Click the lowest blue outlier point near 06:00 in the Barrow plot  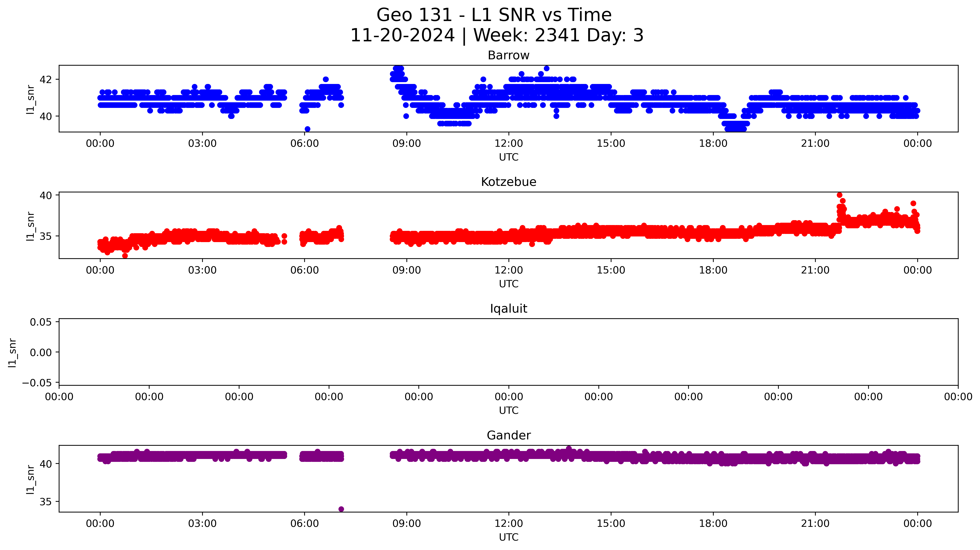coord(307,129)
